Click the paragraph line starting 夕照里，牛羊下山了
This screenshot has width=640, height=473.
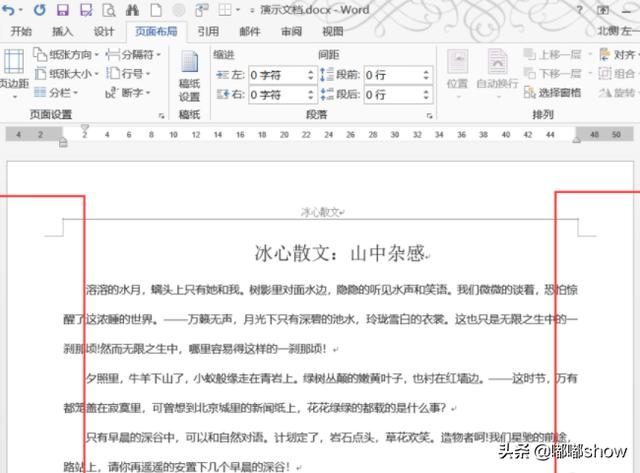(332, 379)
